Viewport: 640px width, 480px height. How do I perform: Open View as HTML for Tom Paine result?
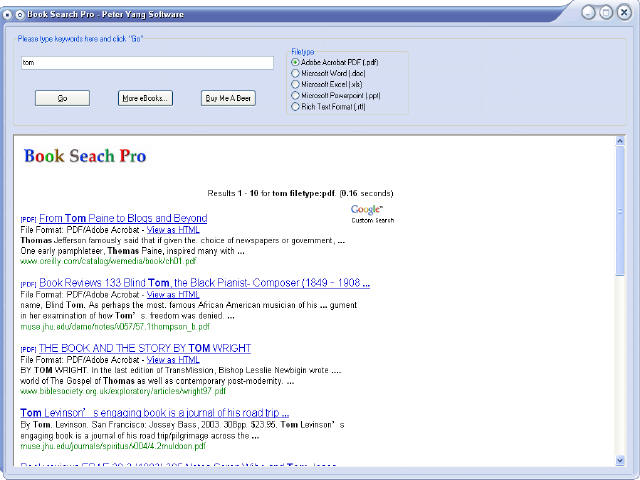click(x=173, y=230)
